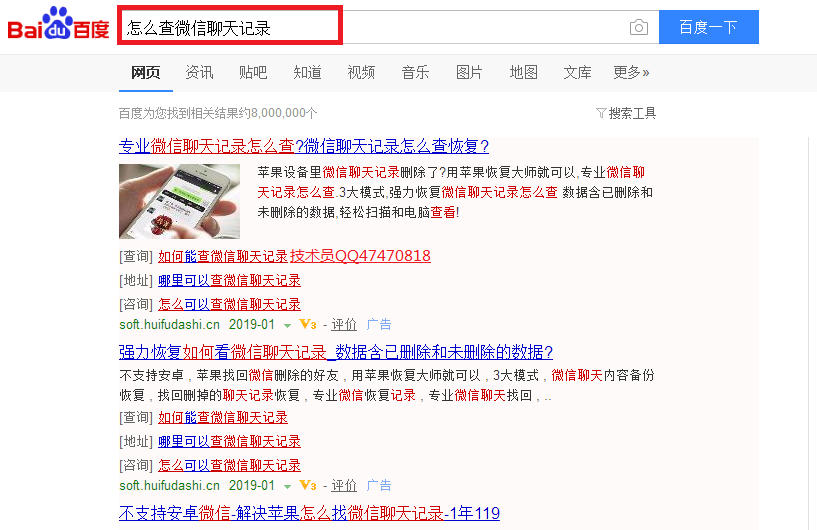817x530 pixels.
Task: Click 评价 link in first result
Action: (x=344, y=325)
